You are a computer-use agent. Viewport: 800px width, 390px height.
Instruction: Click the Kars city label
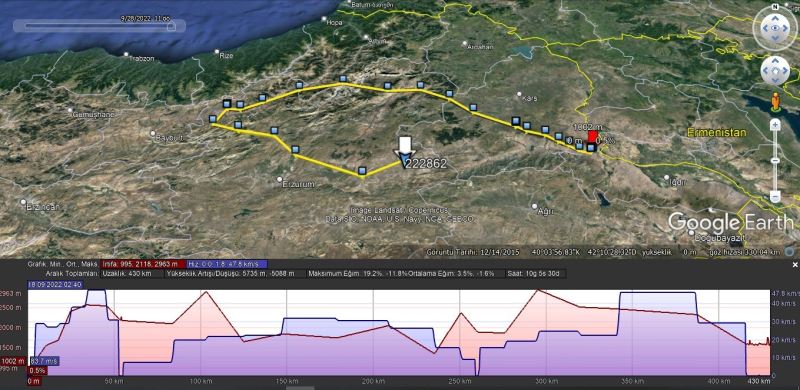531,98
